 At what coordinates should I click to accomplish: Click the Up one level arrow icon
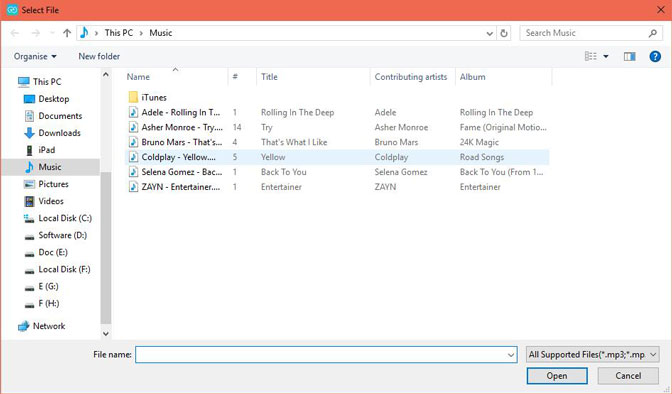click(x=67, y=33)
